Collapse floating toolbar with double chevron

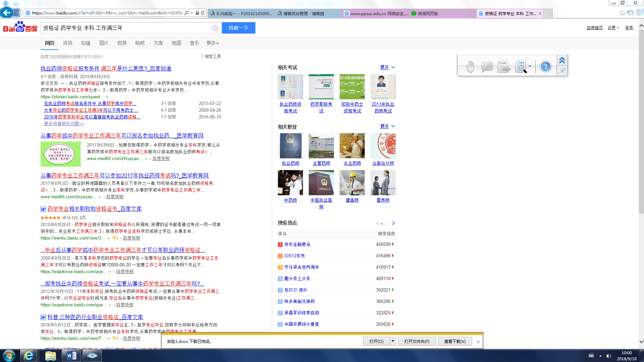coord(562,60)
